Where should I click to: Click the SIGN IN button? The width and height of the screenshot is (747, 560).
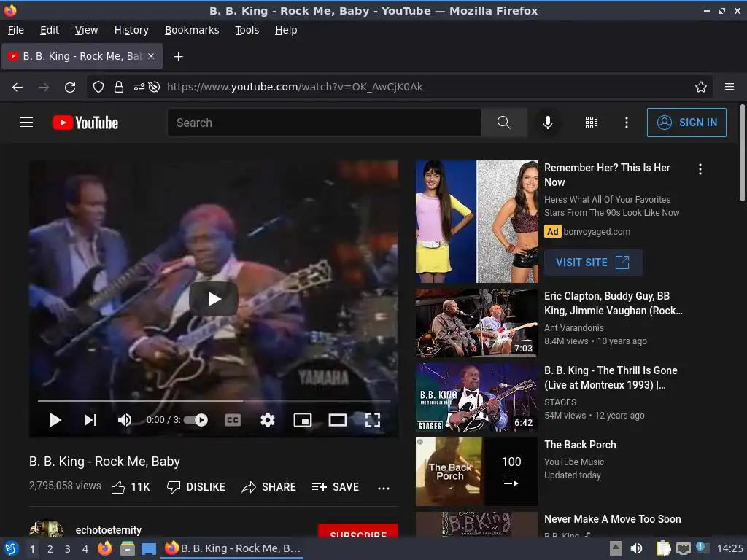686,122
